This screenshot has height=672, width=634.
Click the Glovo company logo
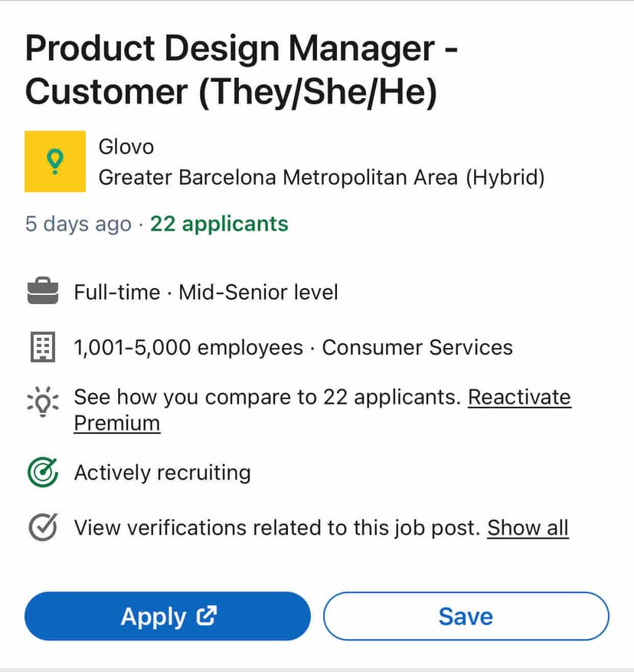pyautogui.click(x=55, y=162)
